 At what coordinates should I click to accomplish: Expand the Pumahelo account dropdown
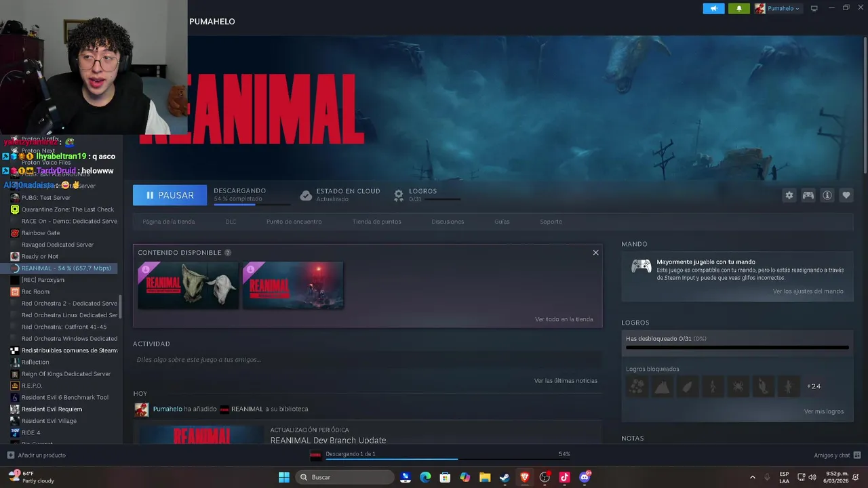777,8
